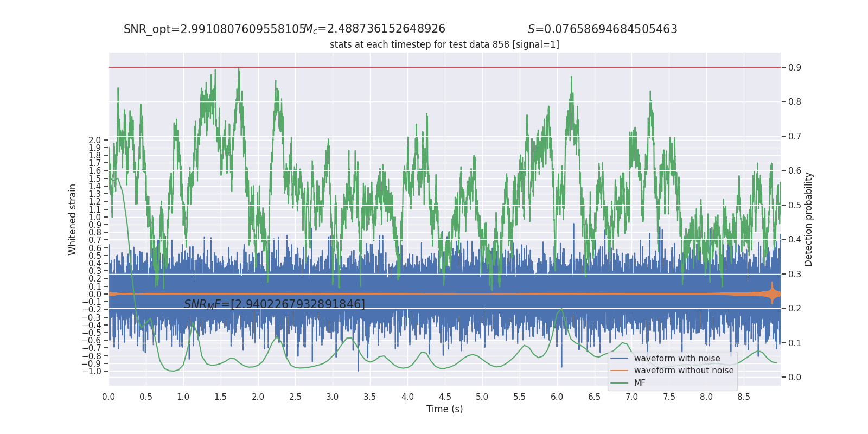Click the 'MF' legend entry
868x434 pixels.
point(640,383)
